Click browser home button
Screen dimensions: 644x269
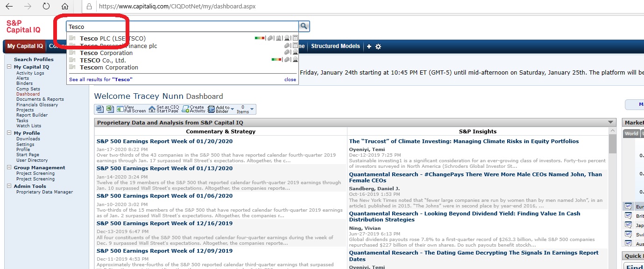point(65,7)
